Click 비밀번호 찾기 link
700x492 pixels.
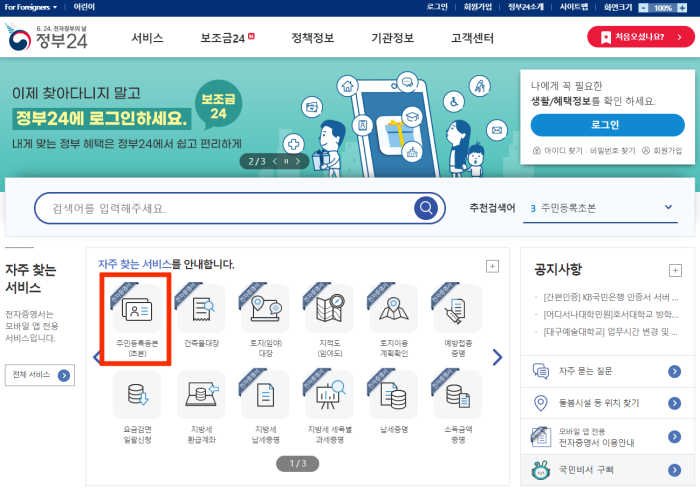[612, 151]
